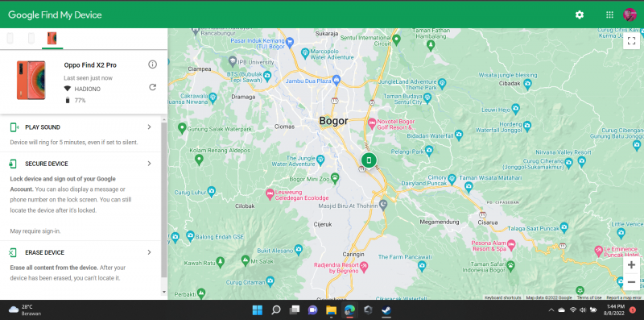Show device info for Oppo Find X2 Pro
This screenshot has height=320, width=644.
tap(152, 64)
